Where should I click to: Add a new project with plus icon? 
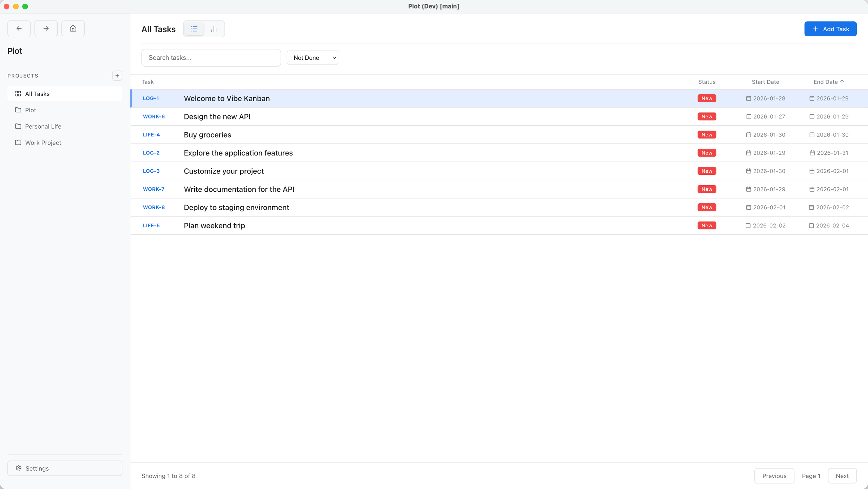coord(117,76)
